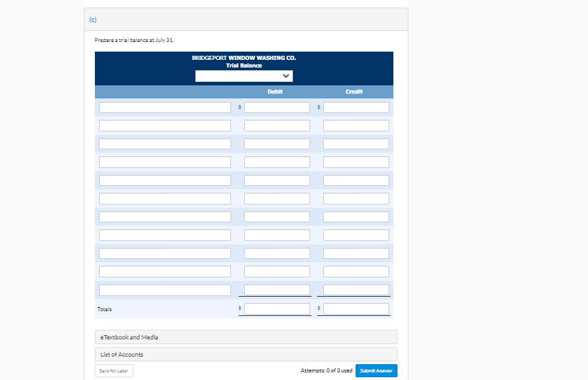This screenshot has width=588, height=380.
Task: Click the Save for Later button
Action: [x=114, y=370]
